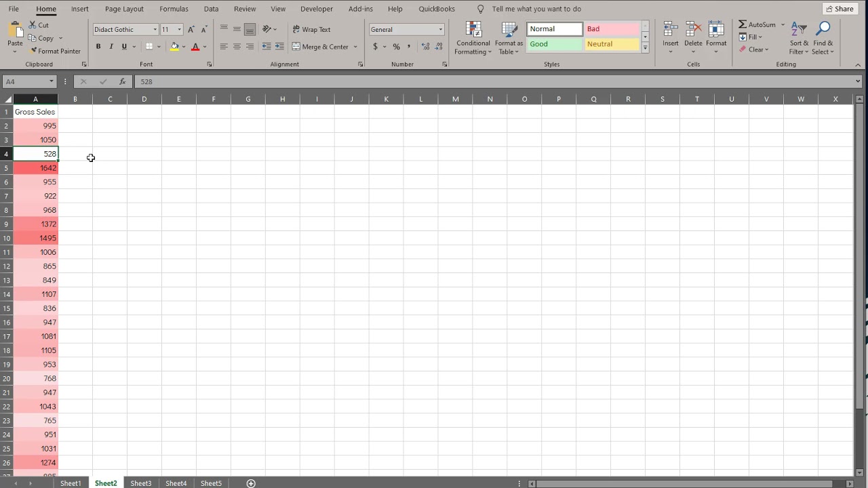Screen dimensions: 868x488
Task: Click the Insert cells icon
Action: click(671, 30)
